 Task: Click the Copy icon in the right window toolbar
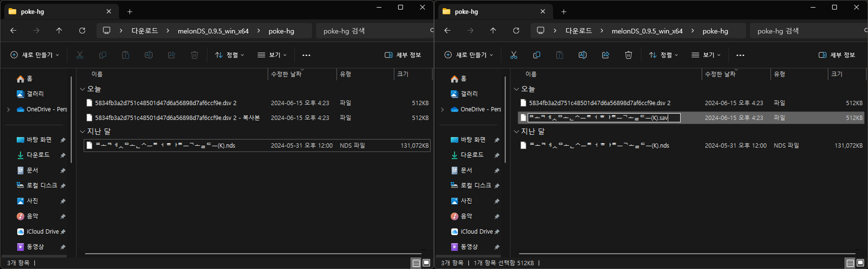[x=536, y=55]
